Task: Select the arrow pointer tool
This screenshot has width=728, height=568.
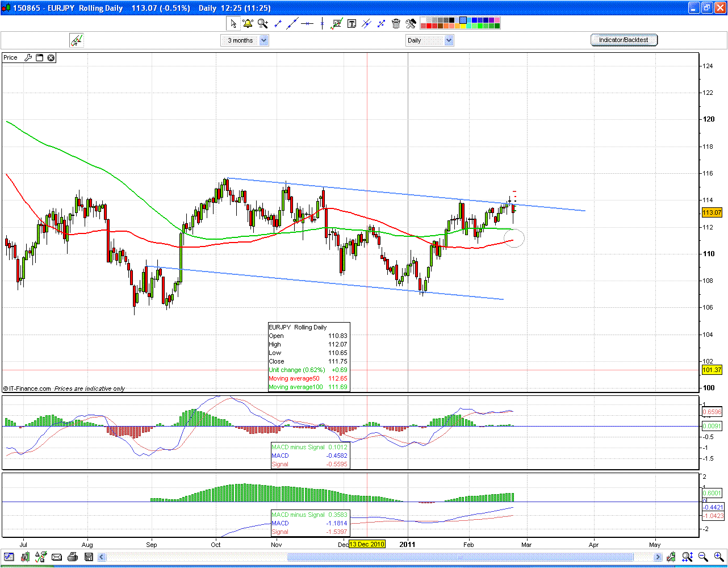Action: (x=233, y=23)
